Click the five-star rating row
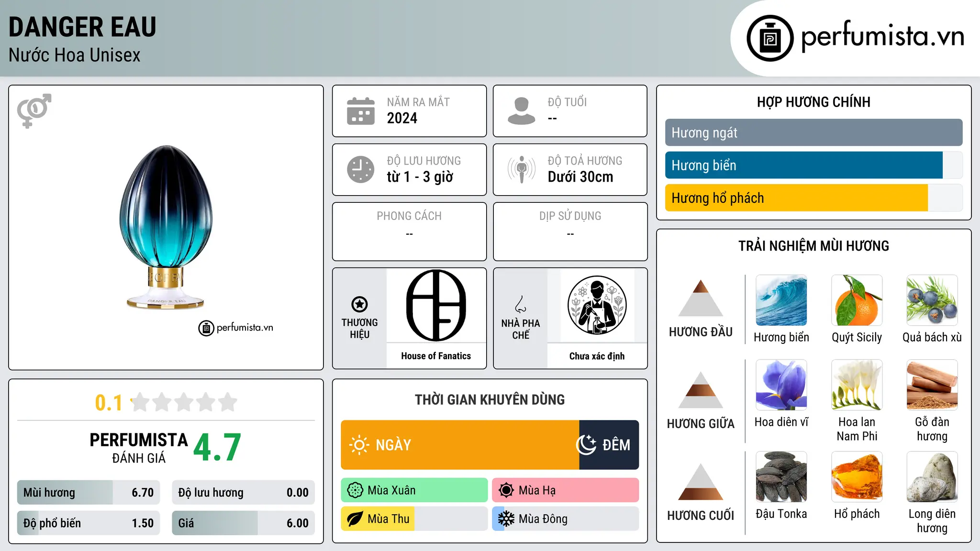The width and height of the screenshot is (980, 551). [x=184, y=402]
